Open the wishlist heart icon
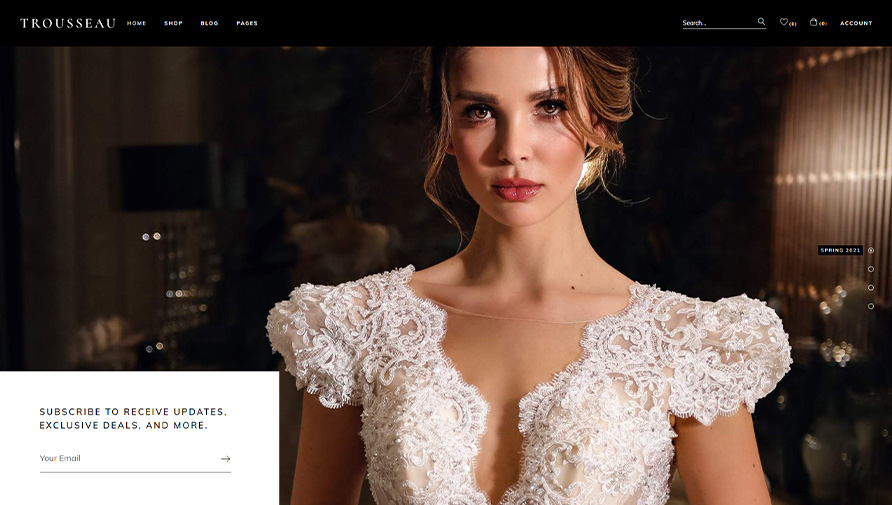The height and width of the screenshot is (505, 892). click(x=784, y=22)
